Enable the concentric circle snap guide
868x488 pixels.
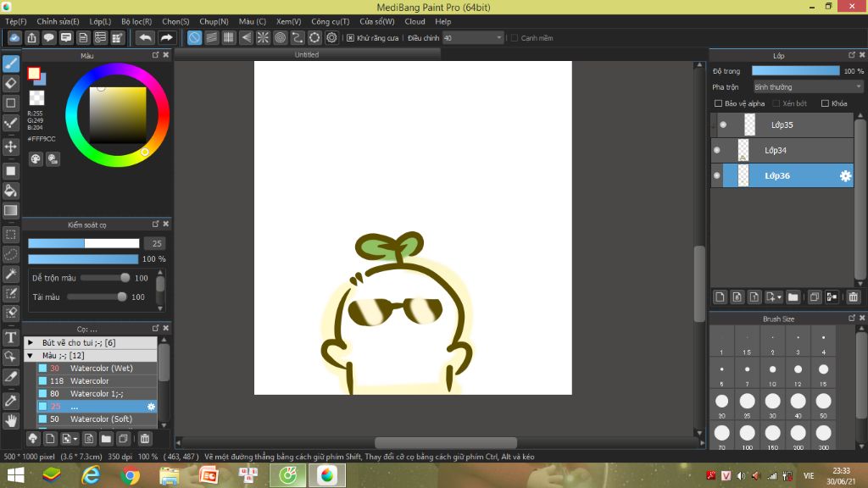(x=280, y=37)
